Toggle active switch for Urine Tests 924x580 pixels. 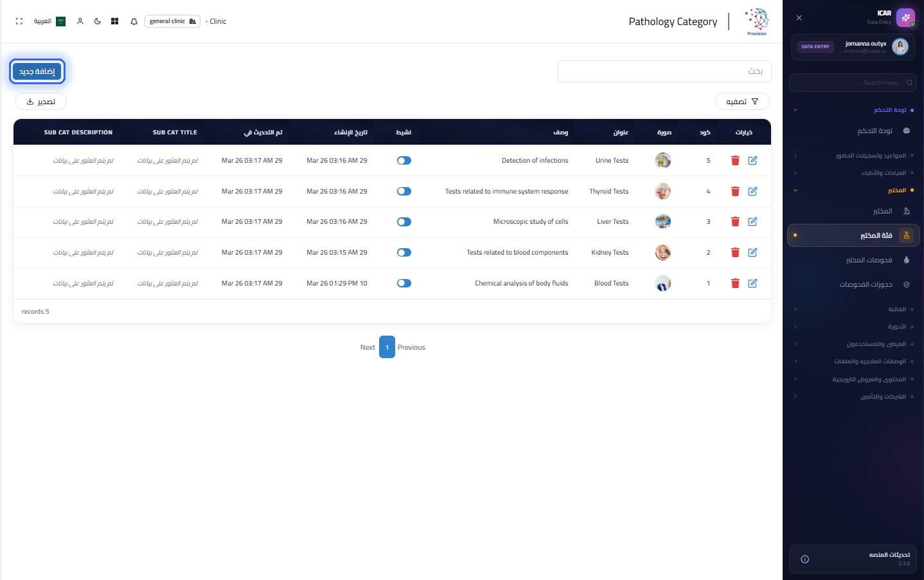pos(404,161)
